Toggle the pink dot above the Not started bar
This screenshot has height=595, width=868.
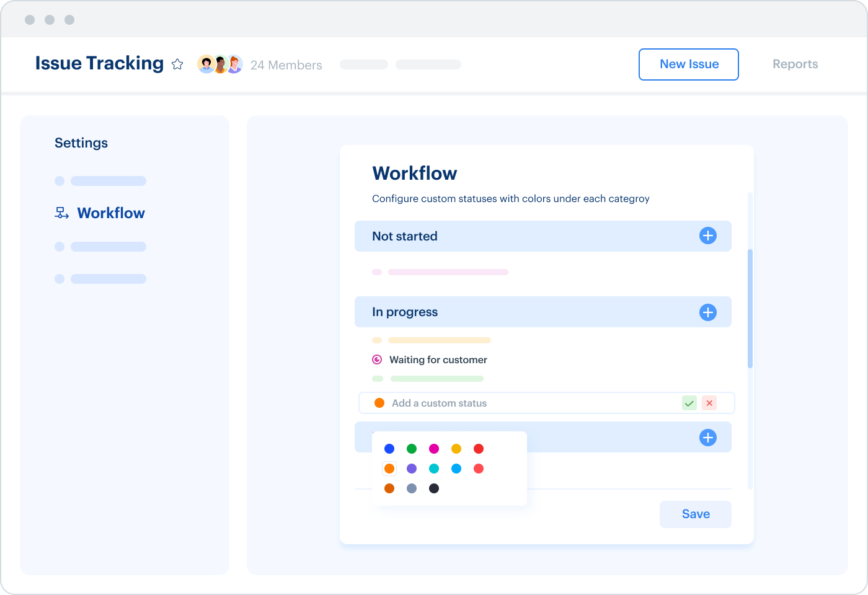(378, 271)
